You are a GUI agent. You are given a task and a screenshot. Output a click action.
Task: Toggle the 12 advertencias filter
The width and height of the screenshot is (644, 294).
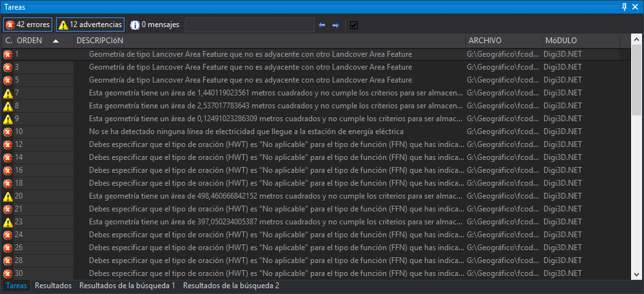(90, 24)
